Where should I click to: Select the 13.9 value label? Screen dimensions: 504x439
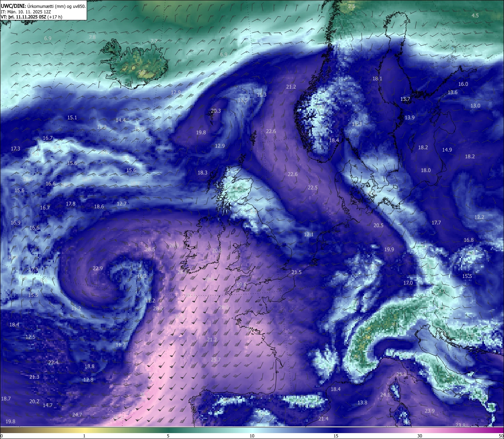click(x=409, y=117)
